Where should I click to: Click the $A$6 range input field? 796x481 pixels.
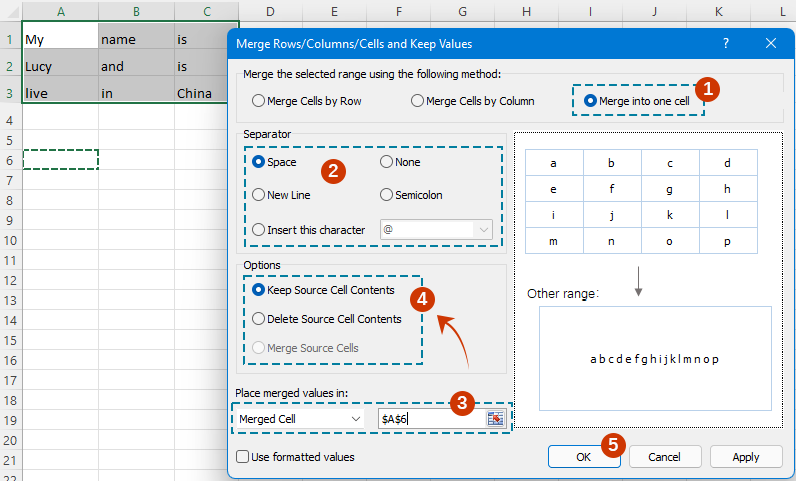pos(432,419)
